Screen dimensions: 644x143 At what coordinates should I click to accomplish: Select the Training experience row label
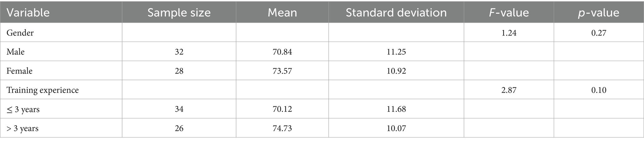pyautogui.click(x=42, y=90)
